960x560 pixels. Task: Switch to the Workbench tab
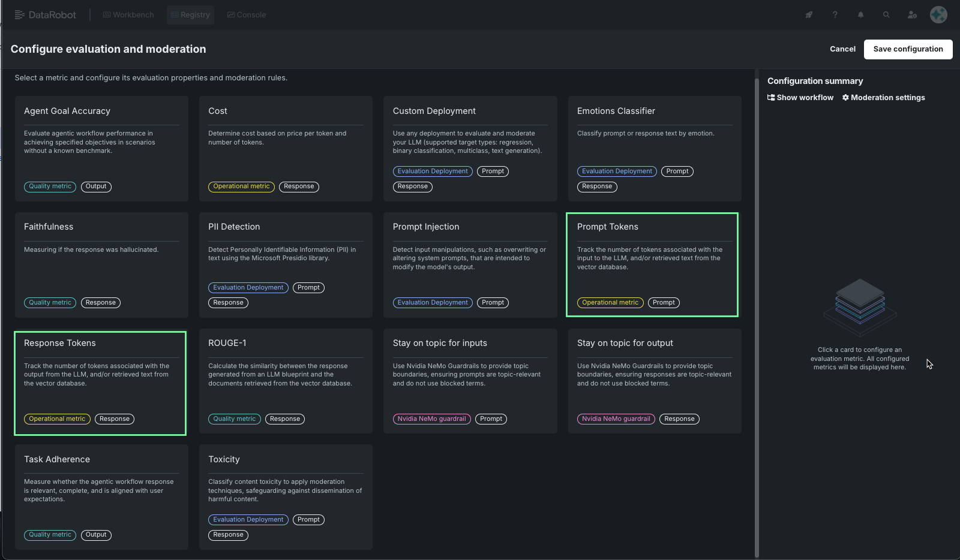pos(128,15)
